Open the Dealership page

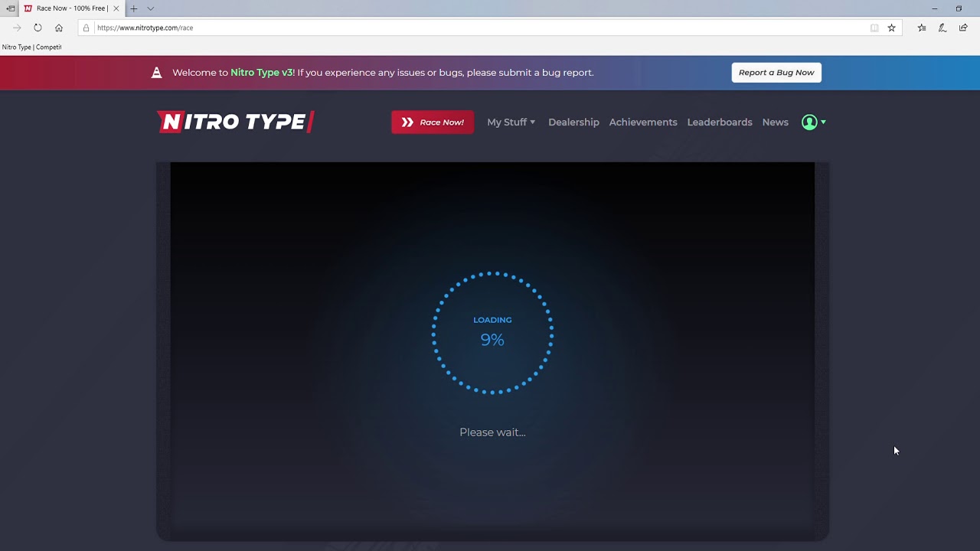[x=573, y=122]
